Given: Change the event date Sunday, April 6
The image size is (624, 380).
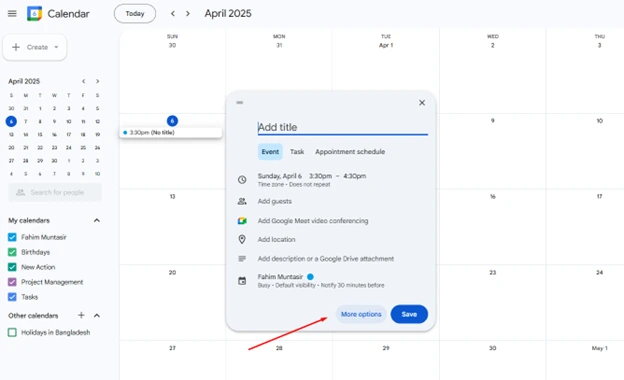Looking at the screenshot, I should pyautogui.click(x=280, y=176).
